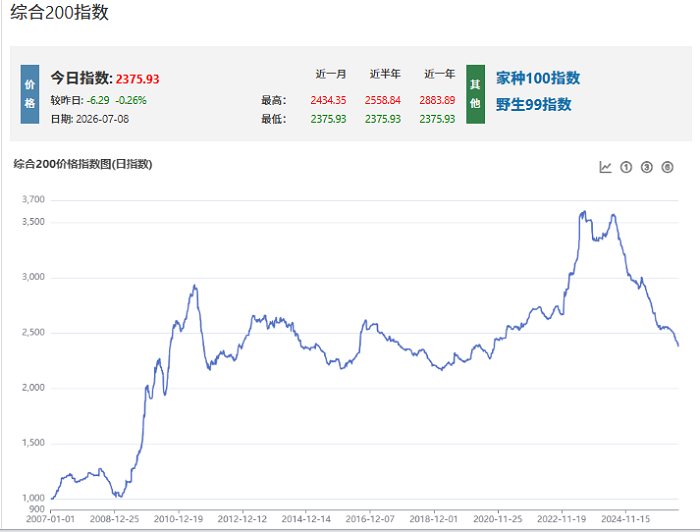Screen dimensions: 700x532
Task: Open the 家种100指数 link
Action: pyautogui.click(x=538, y=78)
